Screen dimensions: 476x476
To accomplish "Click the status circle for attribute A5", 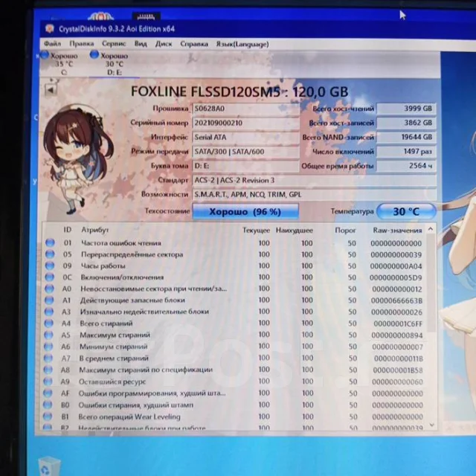I will [x=48, y=335].
